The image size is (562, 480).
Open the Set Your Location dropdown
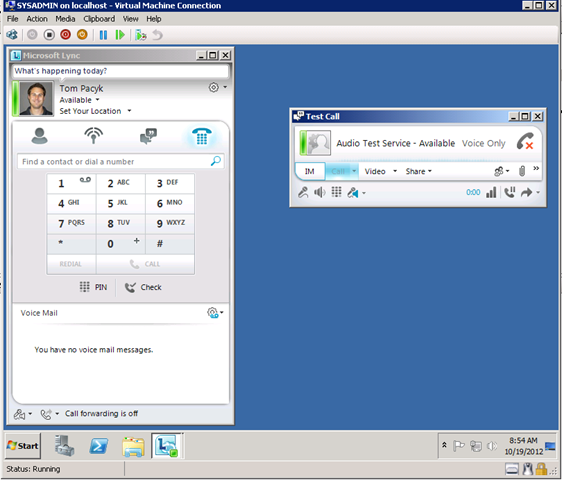129,111
